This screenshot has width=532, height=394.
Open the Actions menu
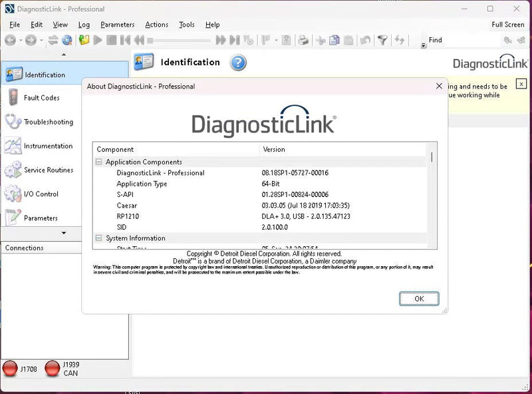(156, 25)
